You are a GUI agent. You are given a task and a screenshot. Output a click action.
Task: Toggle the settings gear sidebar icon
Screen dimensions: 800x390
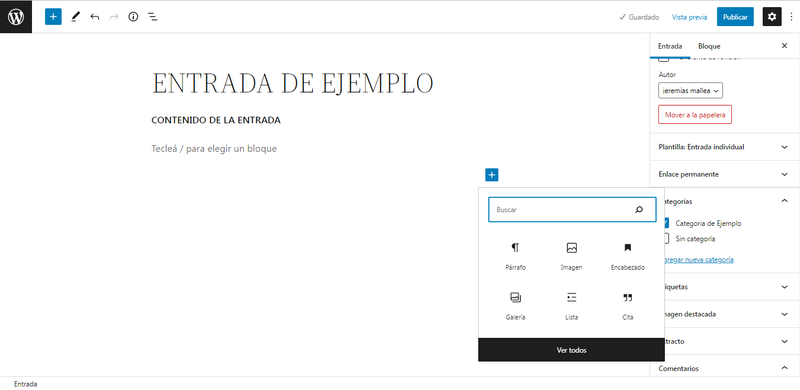point(772,17)
